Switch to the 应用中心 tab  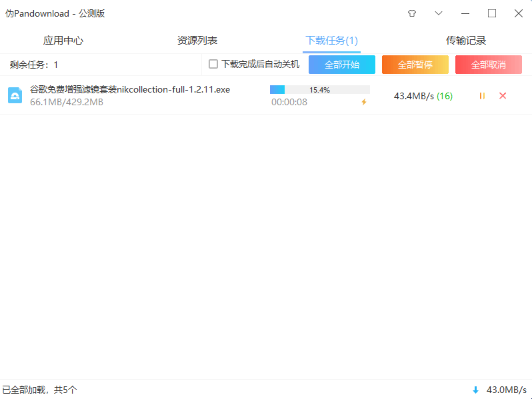(63, 41)
